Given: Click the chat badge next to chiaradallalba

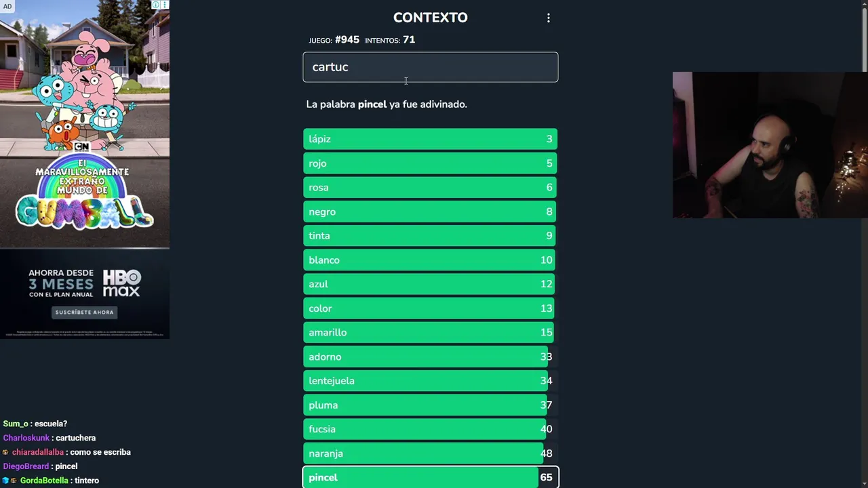Looking at the screenshot, I should coord(6,452).
